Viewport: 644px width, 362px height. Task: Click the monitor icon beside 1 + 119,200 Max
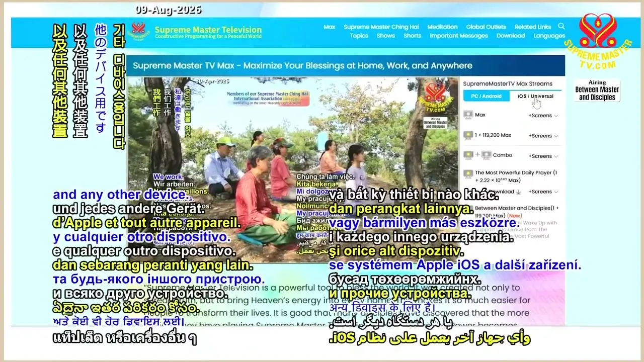coord(468,135)
